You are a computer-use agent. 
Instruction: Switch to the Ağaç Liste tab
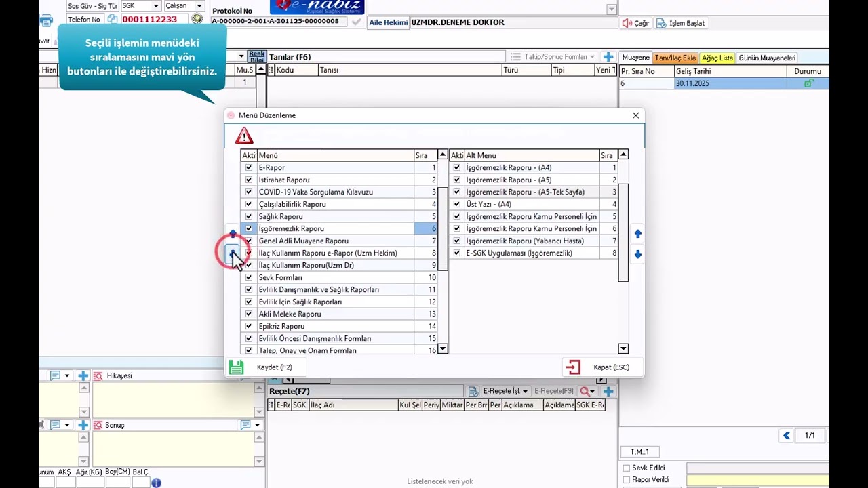click(717, 58)
